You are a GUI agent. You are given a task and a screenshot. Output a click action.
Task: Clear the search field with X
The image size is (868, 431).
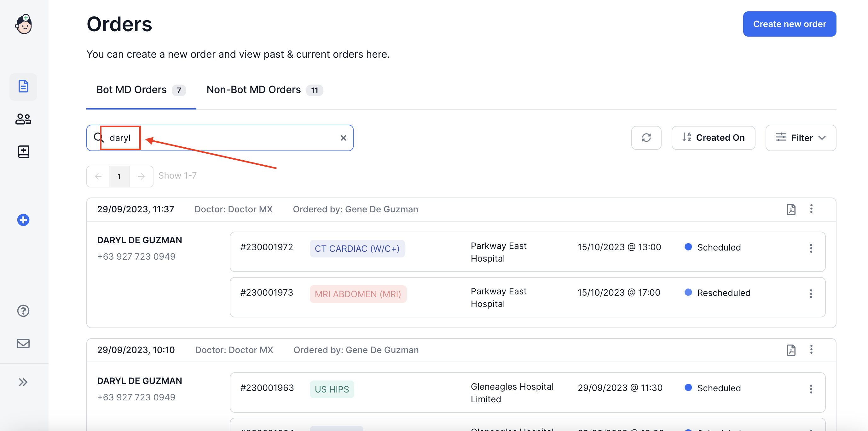(343, 138)
